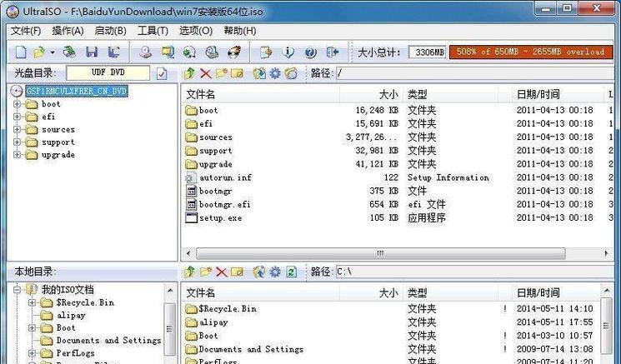The height and width of the screenshot is (364, 621).
Task: Collapse the 我的ISO文档 node in the local tree
Action: pos(17,290)
